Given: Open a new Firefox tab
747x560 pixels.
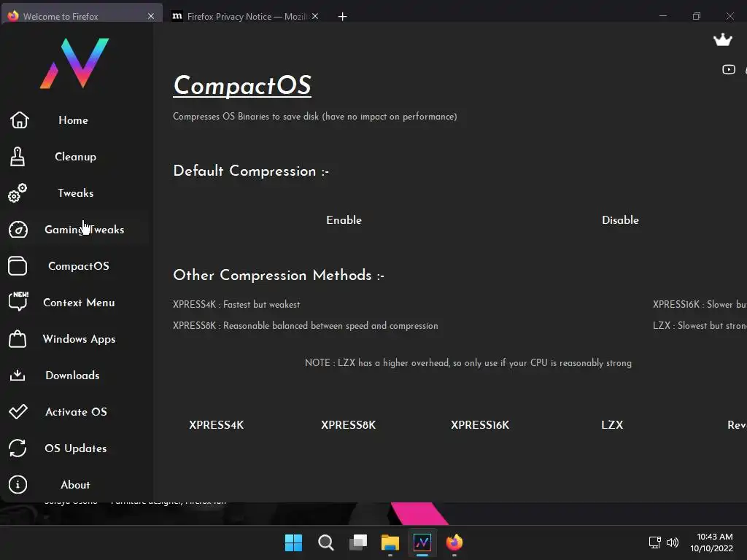Looking at the screenshot, I should tap(342, 17).
